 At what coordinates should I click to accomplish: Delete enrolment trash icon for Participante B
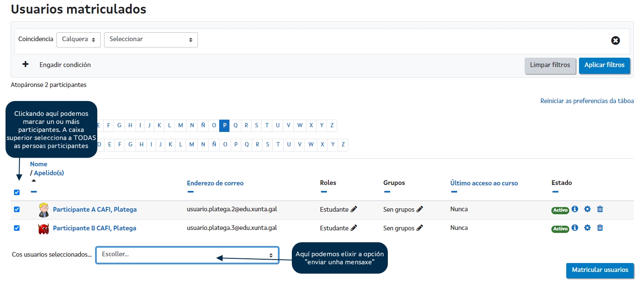pyautogui.click(x=600, y=228)
